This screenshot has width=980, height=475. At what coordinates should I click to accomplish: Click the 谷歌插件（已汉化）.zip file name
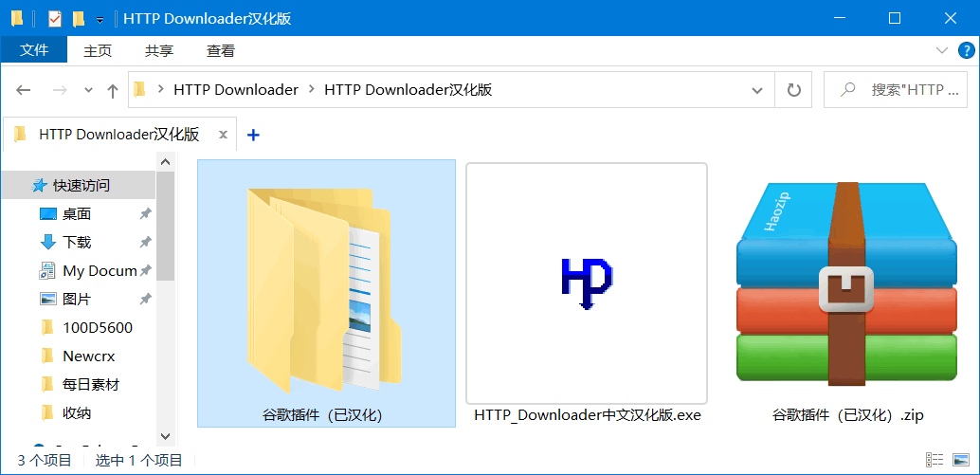coord(847,415)
